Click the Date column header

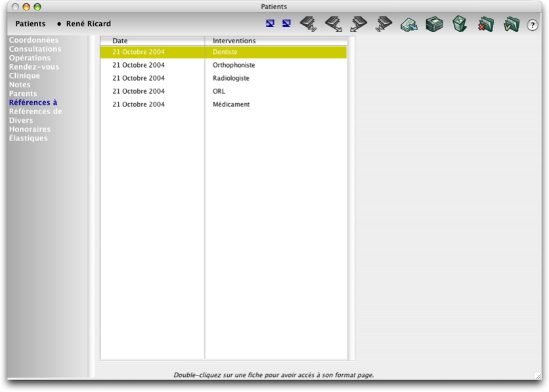152,41
